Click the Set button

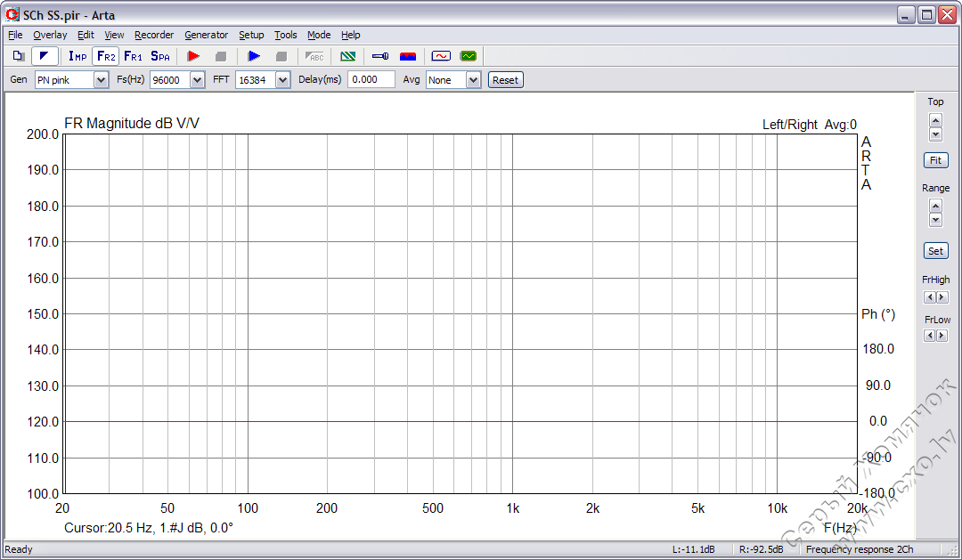click(935, 251)
